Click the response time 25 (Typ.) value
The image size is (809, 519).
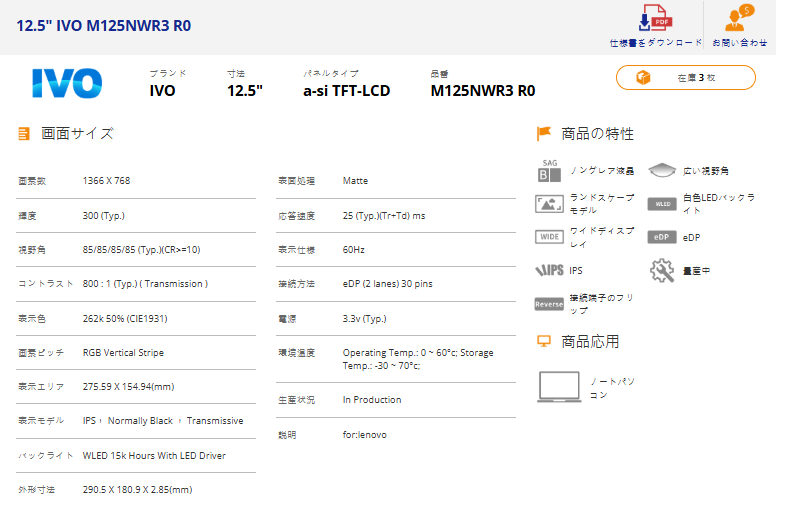[x=384, y=216]
